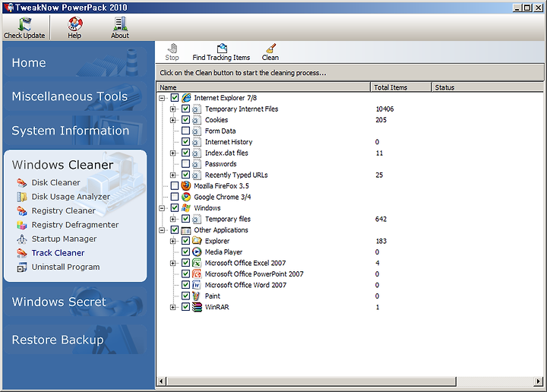547x392 pixels.
Task: Click the Registry Cleaner sidebar icon
Action: coord(21,211)
